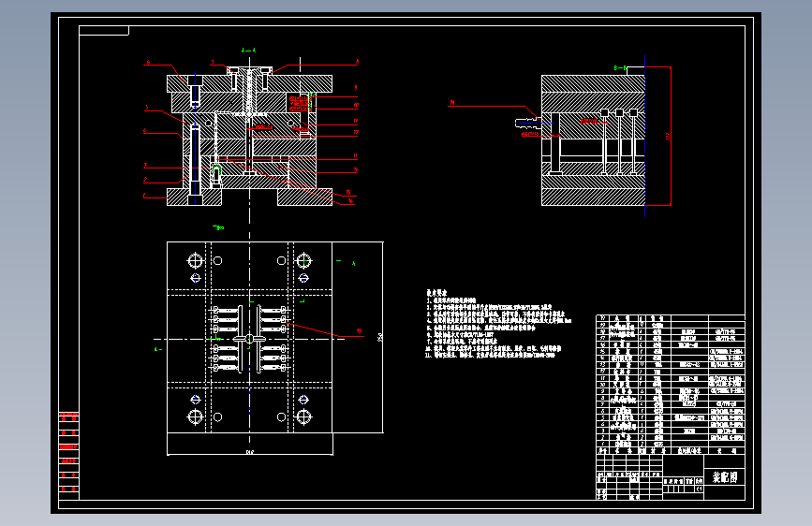Click the 技术要求 technical requirements heading
This screenshot has height=526, width=812.
[x=436, y=293]
